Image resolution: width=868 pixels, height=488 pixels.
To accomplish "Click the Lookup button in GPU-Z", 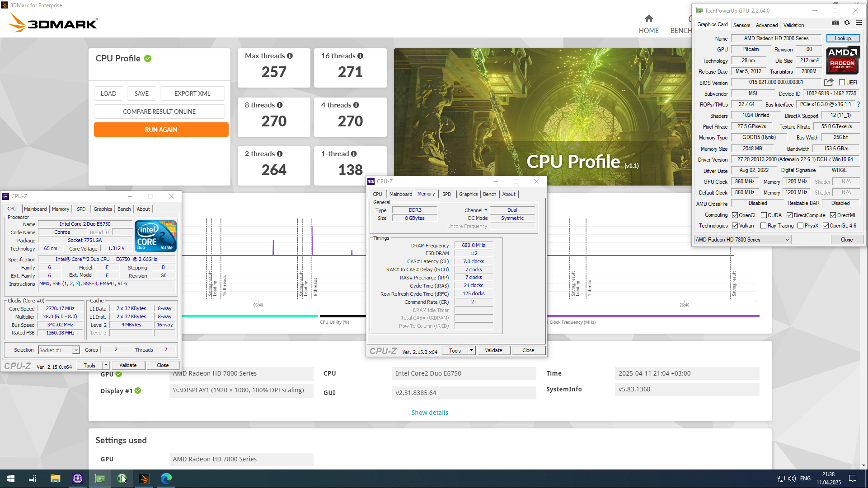I will point(843,38).
